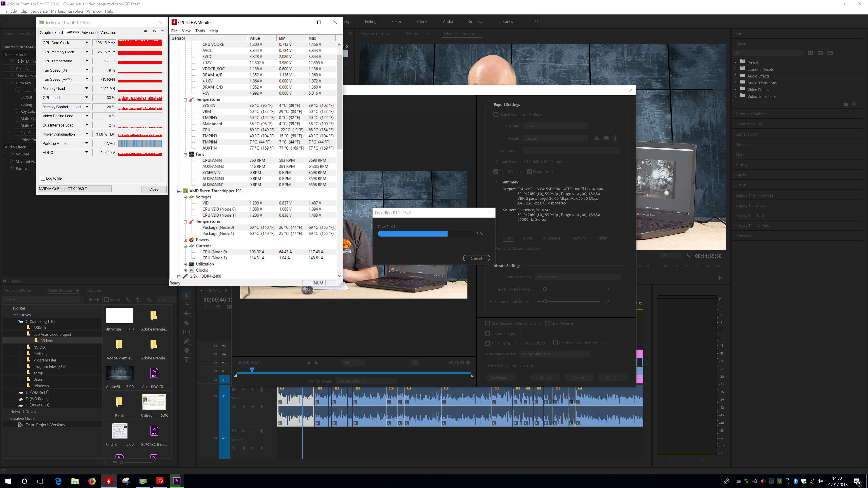This screenshot has height=488, width=868.
Task: Click the GPU-Z refresh icon
Action: click(154, 31)
